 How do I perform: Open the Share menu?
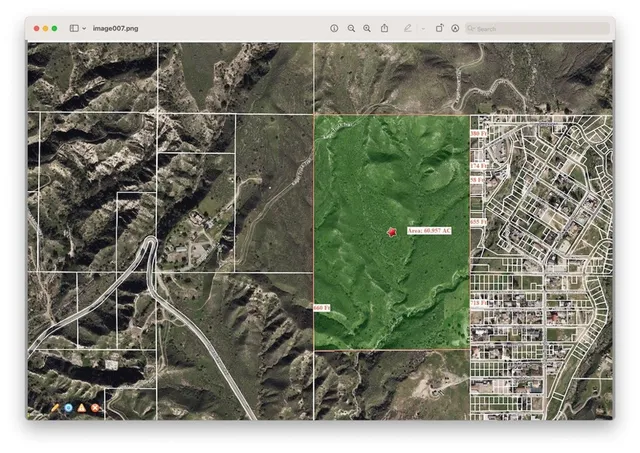pyautogui.click(x=385, y=28)
